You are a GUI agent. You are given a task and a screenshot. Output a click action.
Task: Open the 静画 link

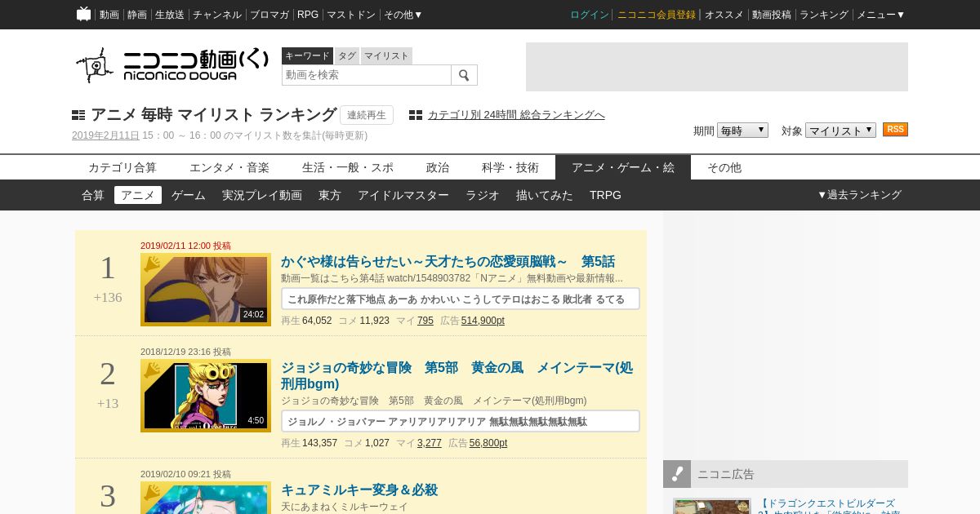pos(137,15)
